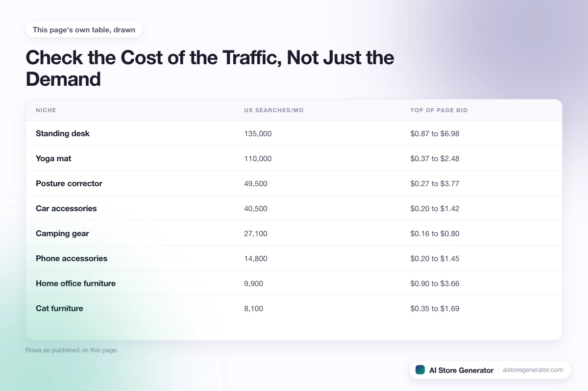Click the "$0.16 to $0.80" bid range
The width and height of the screenshot is (588, 391).
435,233
